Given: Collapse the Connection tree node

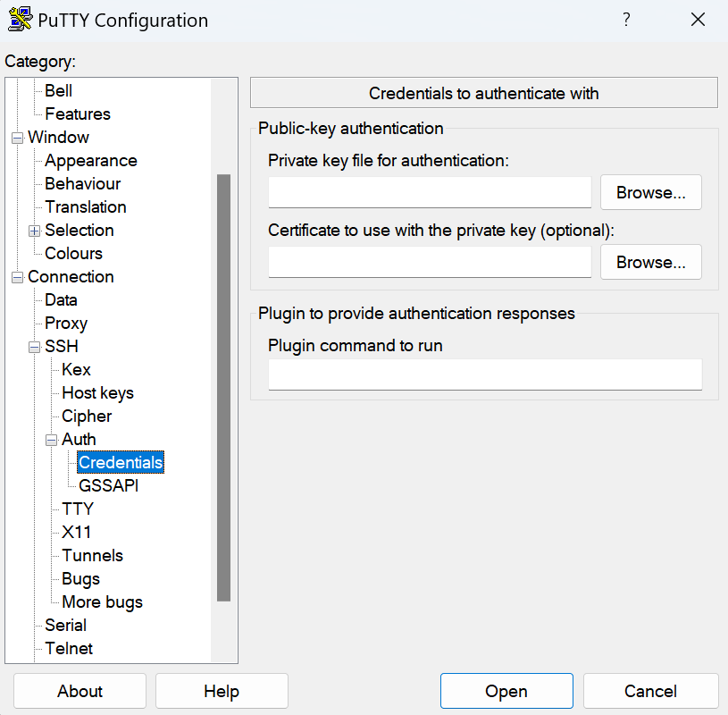Looking at the screenshot, I should (x=17, y=277).
